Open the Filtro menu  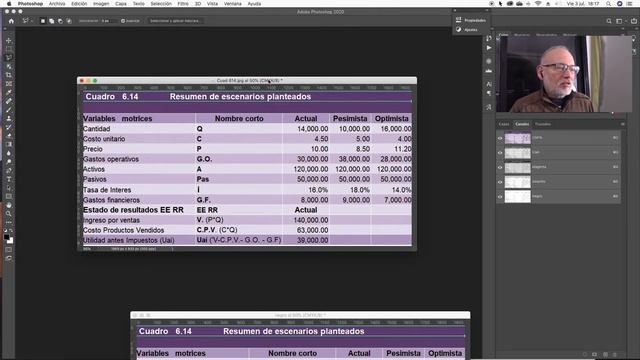(x=183, y=4)
